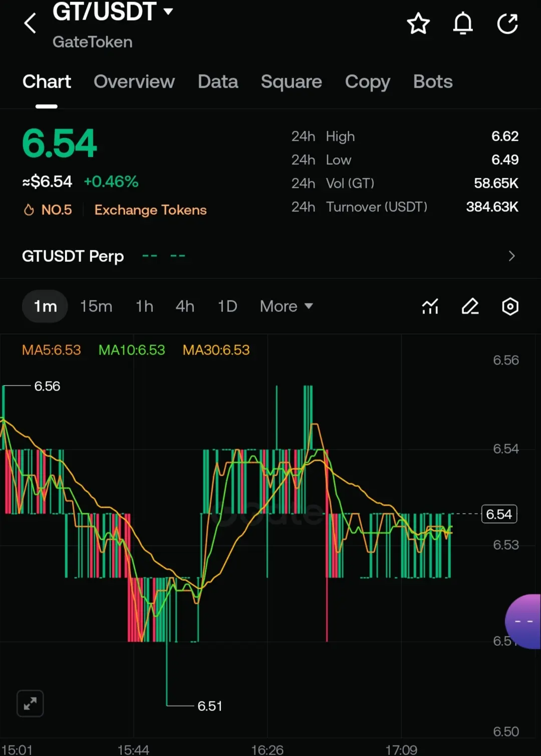The image size is (541, 756).
Task: Go to the Copy tab
Action: (x=367, y=82)
